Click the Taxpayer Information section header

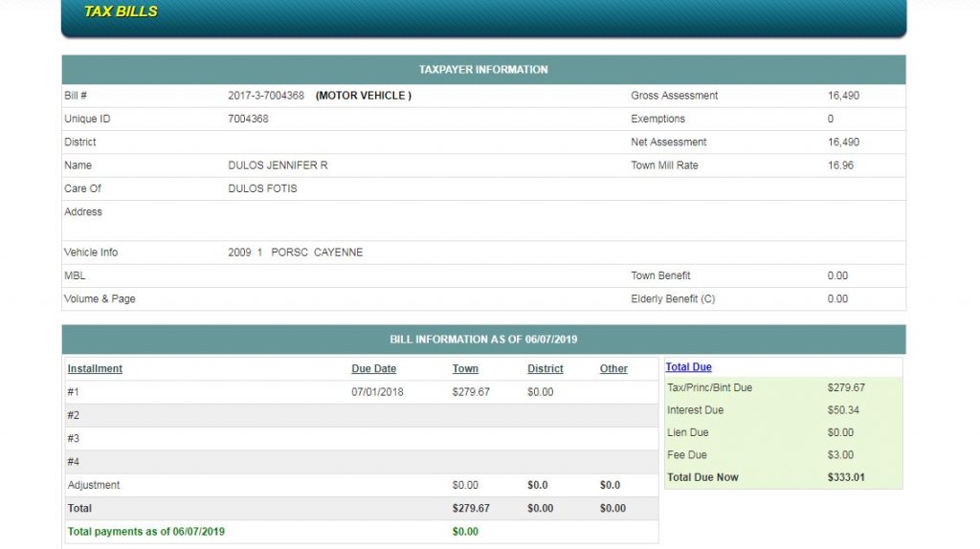tap(483, 70)
